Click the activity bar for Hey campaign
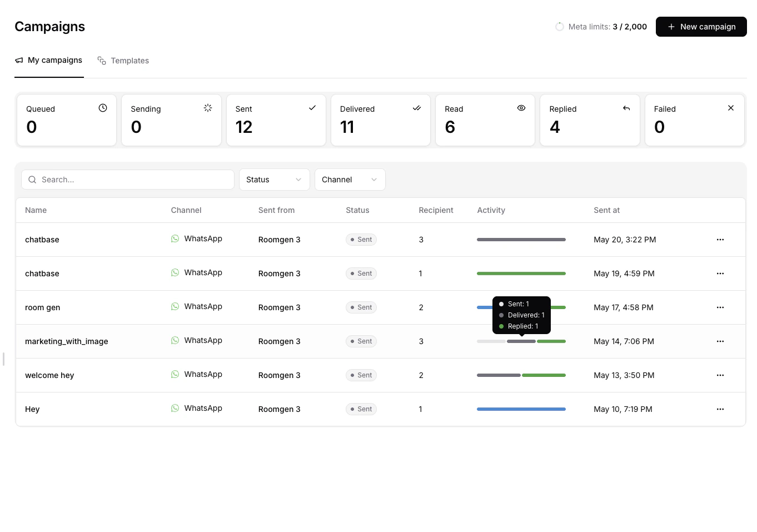 click(521, 409)
